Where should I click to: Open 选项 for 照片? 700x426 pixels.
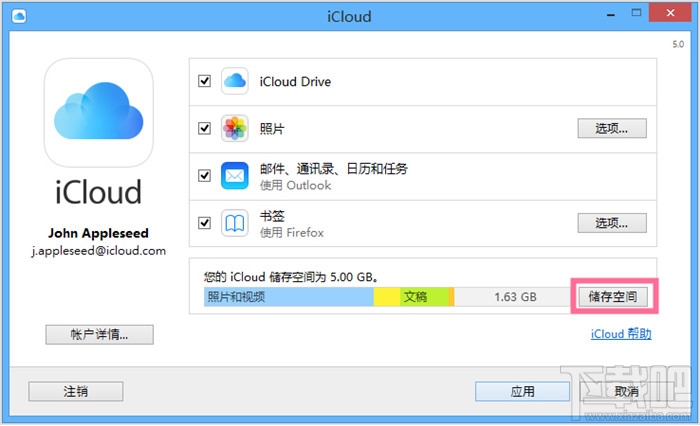tap(612, 129)
